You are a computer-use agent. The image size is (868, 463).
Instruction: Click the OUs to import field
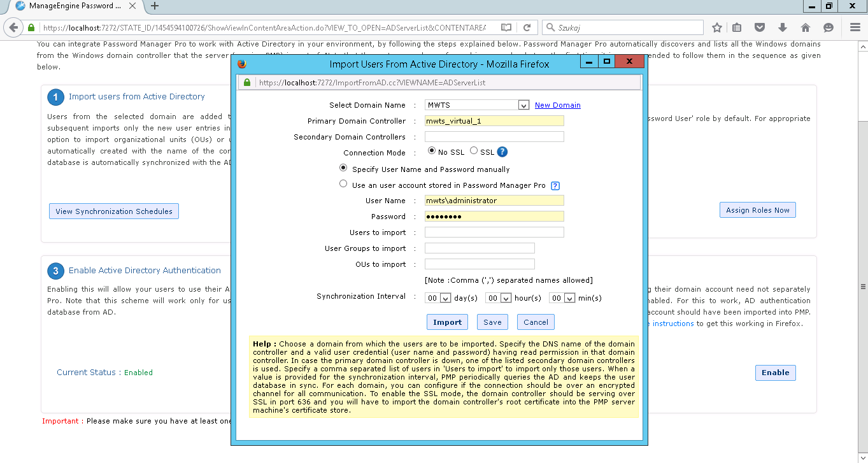[x=480, y=264]
